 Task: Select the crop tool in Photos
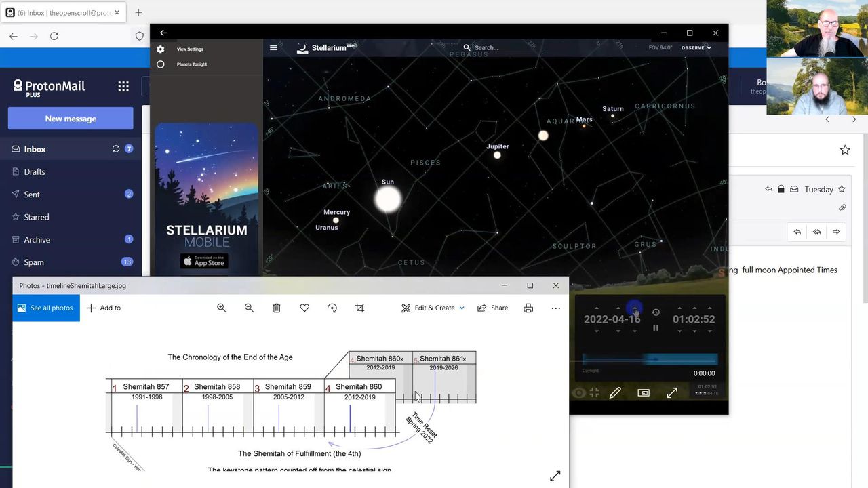coord(360,308)
